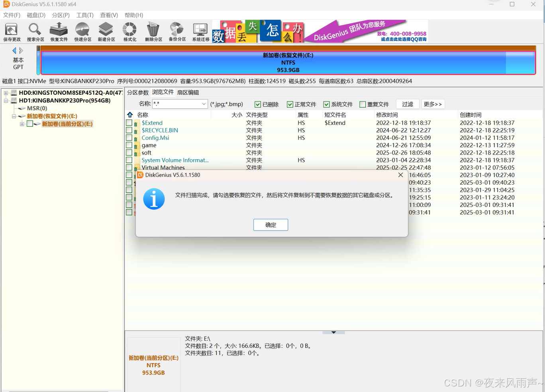Image resolution: width=545 pixels, height=392 pixels.
Task: Select the checkbox beside soft folder
Action: pos(129,152)
